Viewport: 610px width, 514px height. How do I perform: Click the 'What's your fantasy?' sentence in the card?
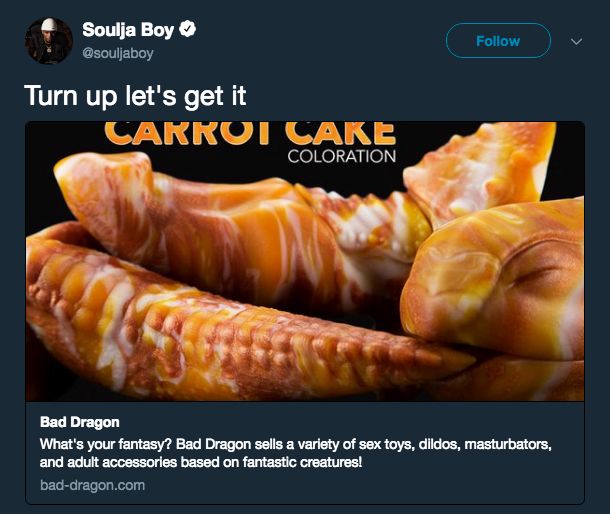(105, 444)
